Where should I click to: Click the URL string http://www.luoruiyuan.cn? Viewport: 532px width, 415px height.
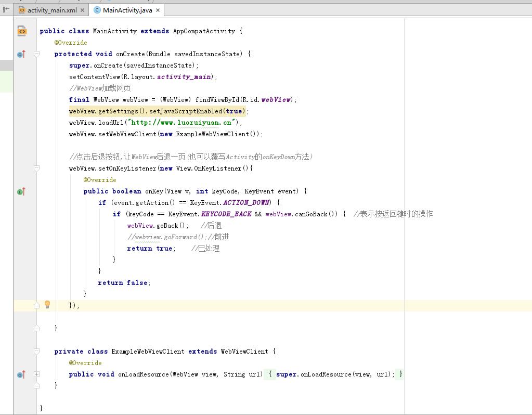pos(181,123)
